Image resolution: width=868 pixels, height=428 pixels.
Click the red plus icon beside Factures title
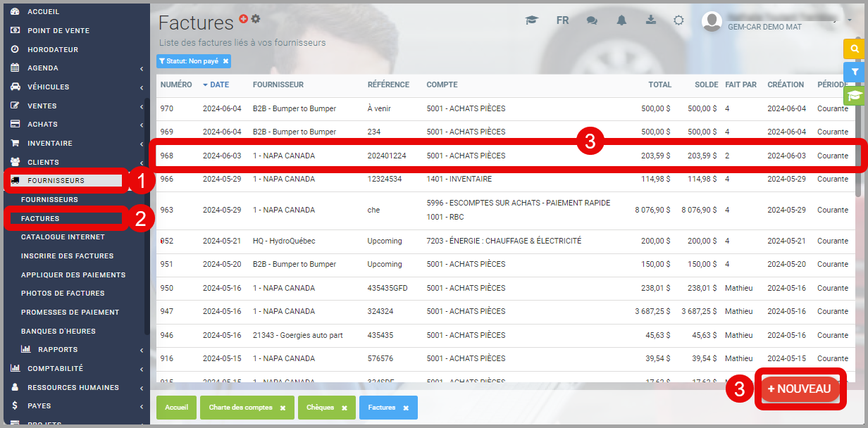(x=244, y=19)
